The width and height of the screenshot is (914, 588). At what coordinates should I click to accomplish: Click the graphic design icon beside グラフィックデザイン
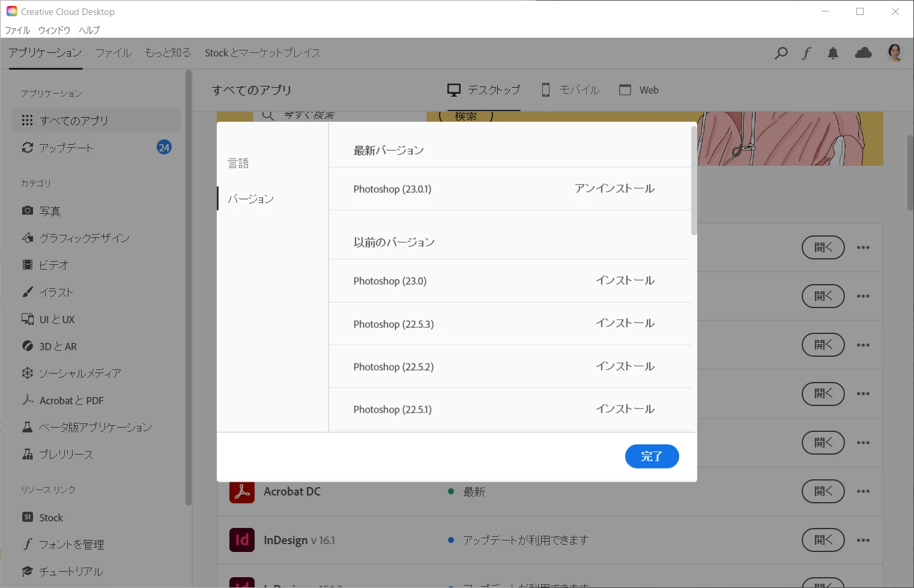click(x=27, y=238)
